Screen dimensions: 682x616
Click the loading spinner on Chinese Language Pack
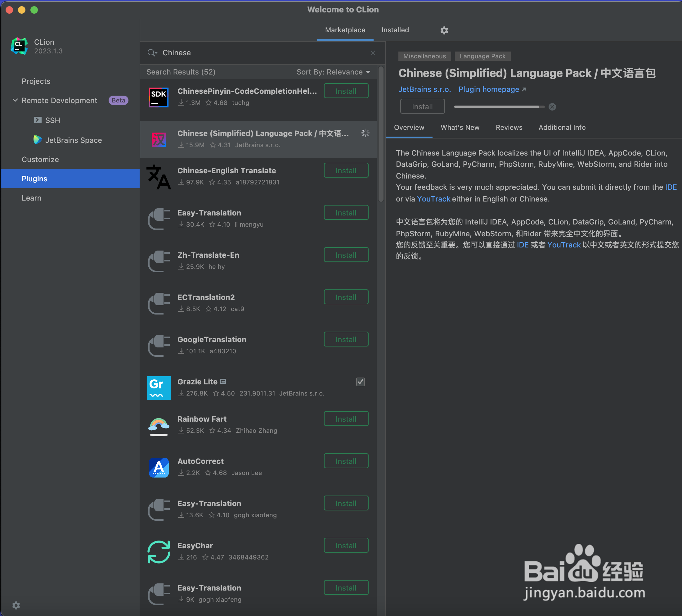coord(365,134)
